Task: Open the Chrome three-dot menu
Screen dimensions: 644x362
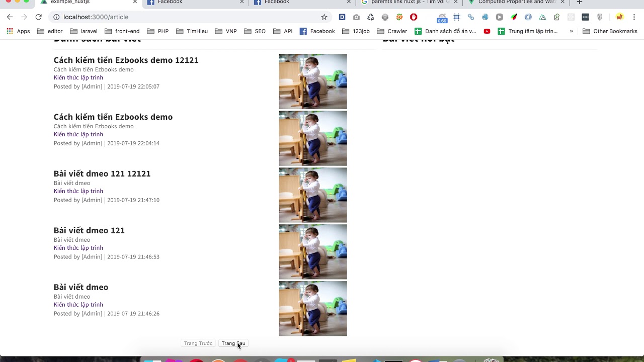Action: pyautogui.click(x=634, y=17)
